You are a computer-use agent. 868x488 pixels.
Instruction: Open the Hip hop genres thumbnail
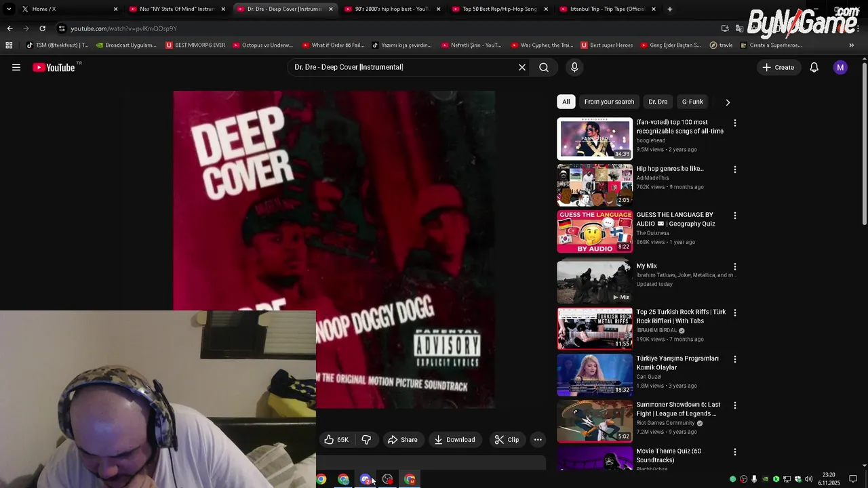coord(595,185)
